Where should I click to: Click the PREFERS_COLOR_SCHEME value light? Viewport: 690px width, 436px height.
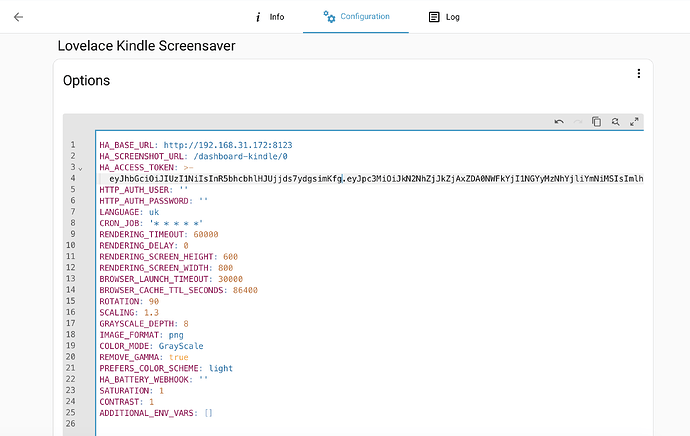(x=220, y=368)
